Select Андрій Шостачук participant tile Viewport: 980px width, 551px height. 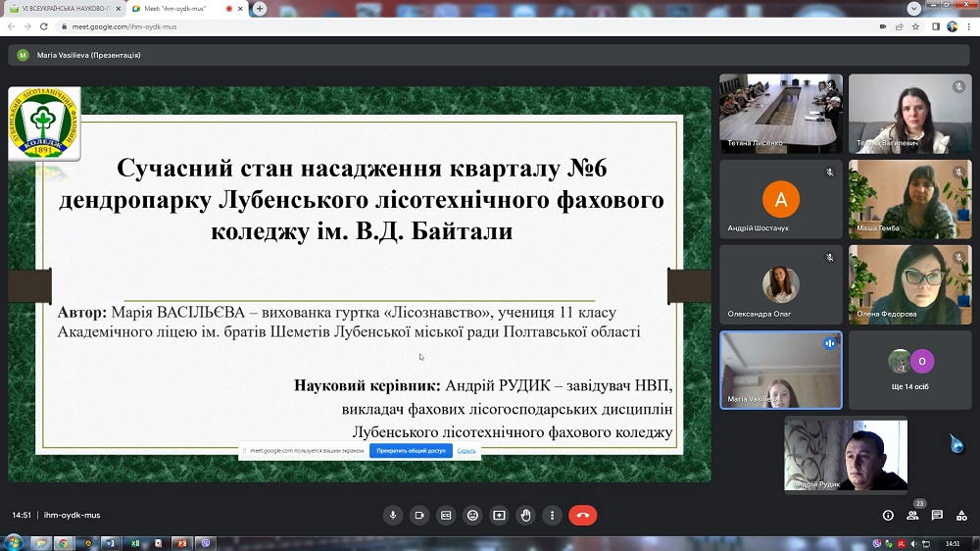click(x=781, y=199)
